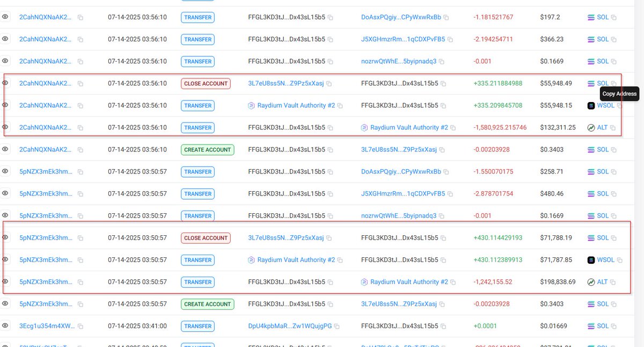Copy the ALT token address on the $198,838.69 row

point(613,282)
